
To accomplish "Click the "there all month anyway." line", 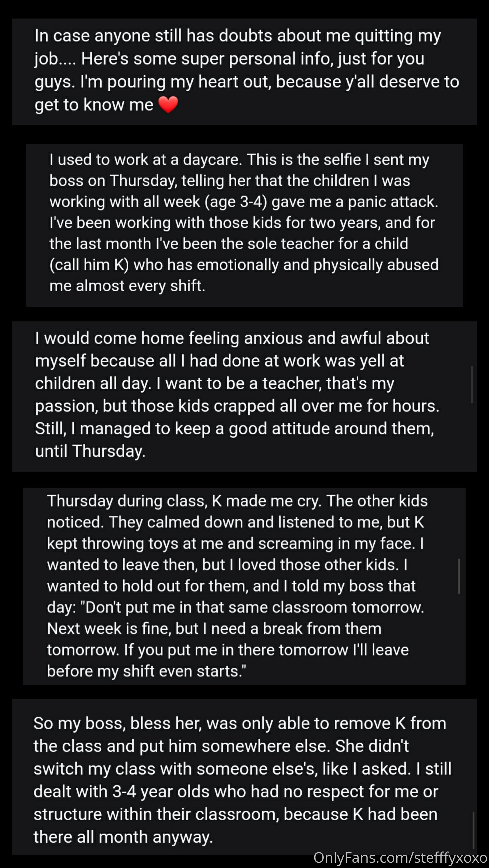I will coord(123,837).
